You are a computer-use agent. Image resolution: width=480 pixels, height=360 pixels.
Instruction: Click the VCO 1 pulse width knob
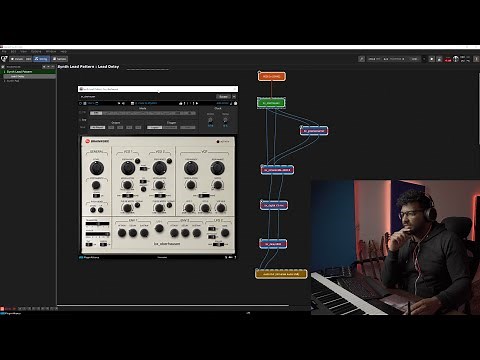coord(127,208)
